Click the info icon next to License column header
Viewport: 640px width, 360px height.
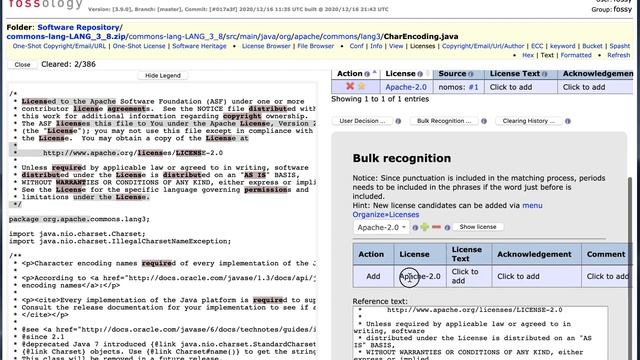point(420,74)
